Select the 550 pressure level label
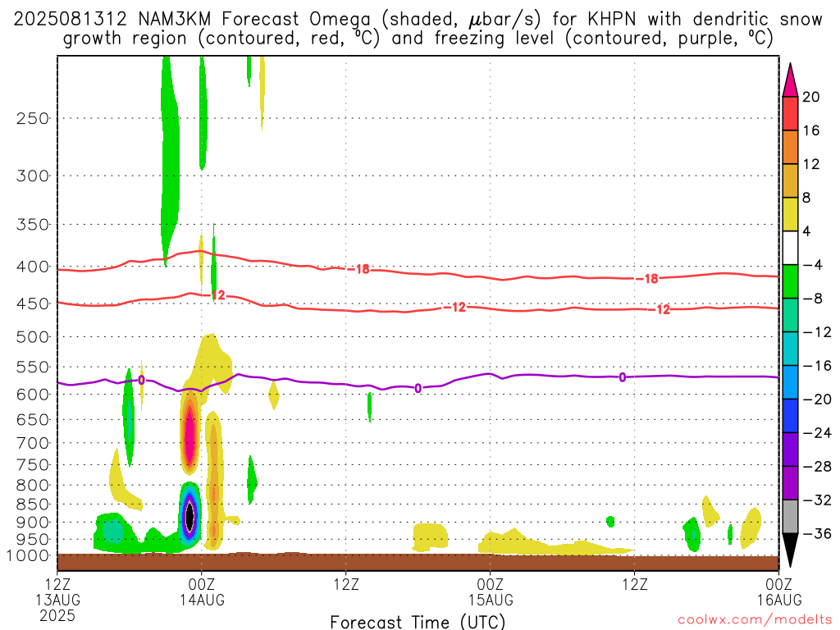 click(x=33, y=367)
